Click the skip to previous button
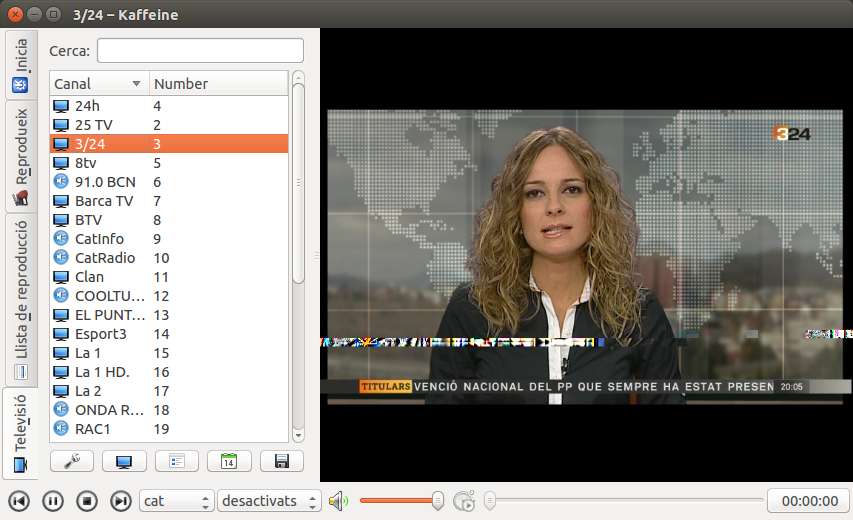This screenshot has height=520, width=853. click(18, 501)
